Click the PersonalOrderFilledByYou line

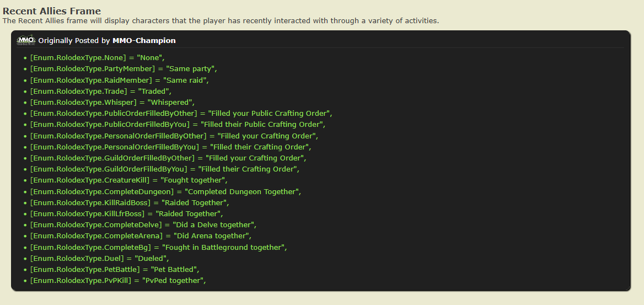click(171, 147)
